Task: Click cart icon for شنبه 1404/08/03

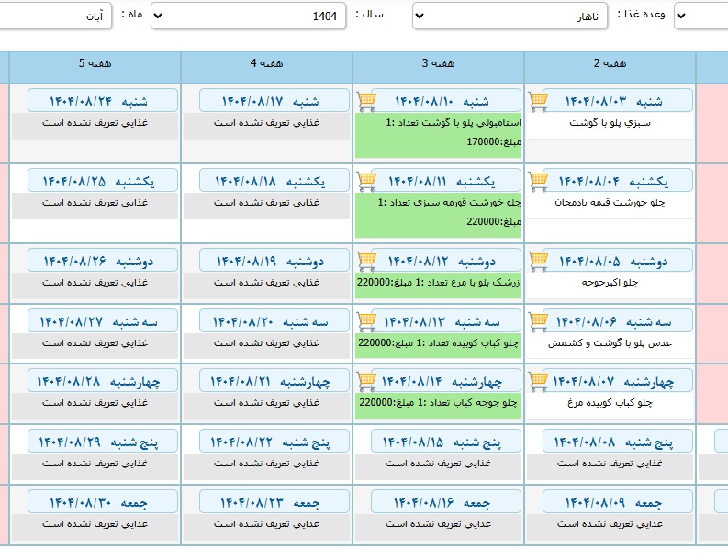Action: (539, 100)
